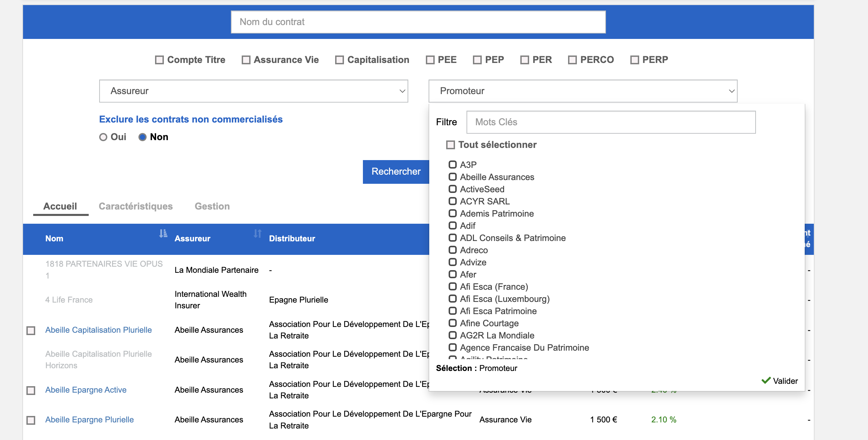Open Abeille Epargne Active contract link

coord(86,390)
